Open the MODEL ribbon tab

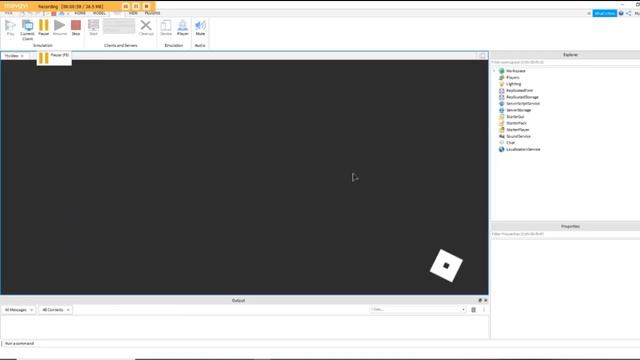pos(99,13)
